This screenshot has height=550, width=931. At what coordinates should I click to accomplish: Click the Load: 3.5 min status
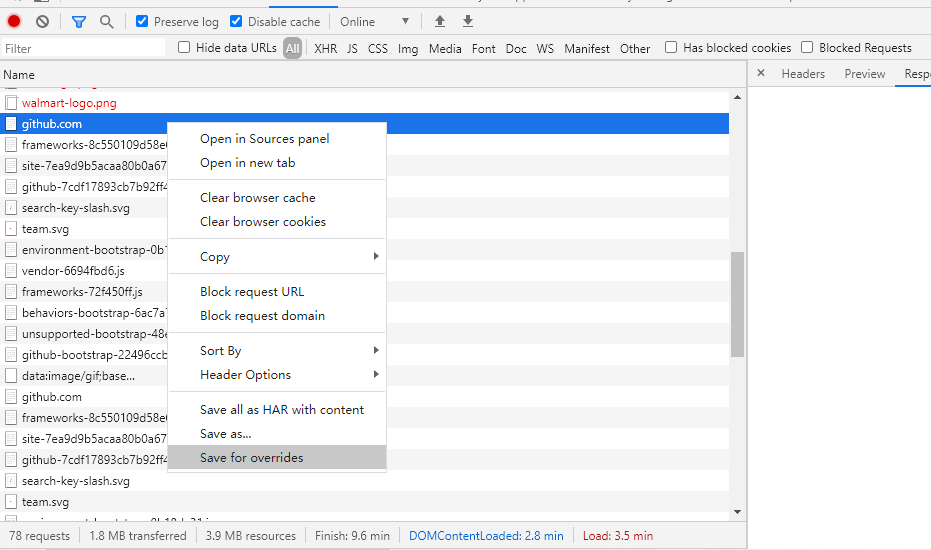pos(618,536)
